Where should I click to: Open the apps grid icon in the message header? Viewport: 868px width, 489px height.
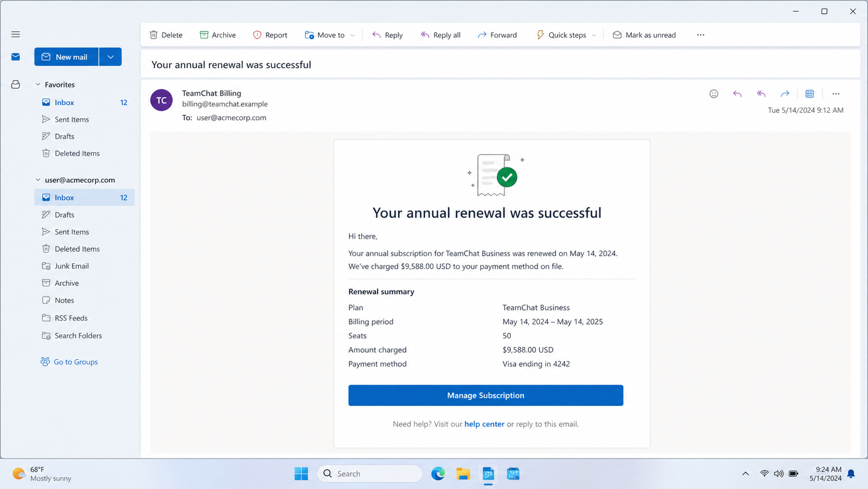pyautogui.click(x=810, y=94)
